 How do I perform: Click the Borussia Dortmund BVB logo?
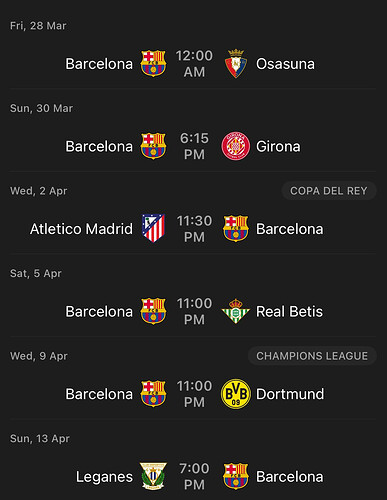236,394
